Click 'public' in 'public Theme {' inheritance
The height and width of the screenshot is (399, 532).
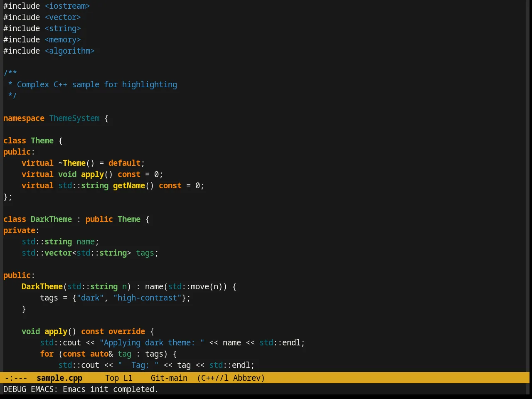point(99,219)
